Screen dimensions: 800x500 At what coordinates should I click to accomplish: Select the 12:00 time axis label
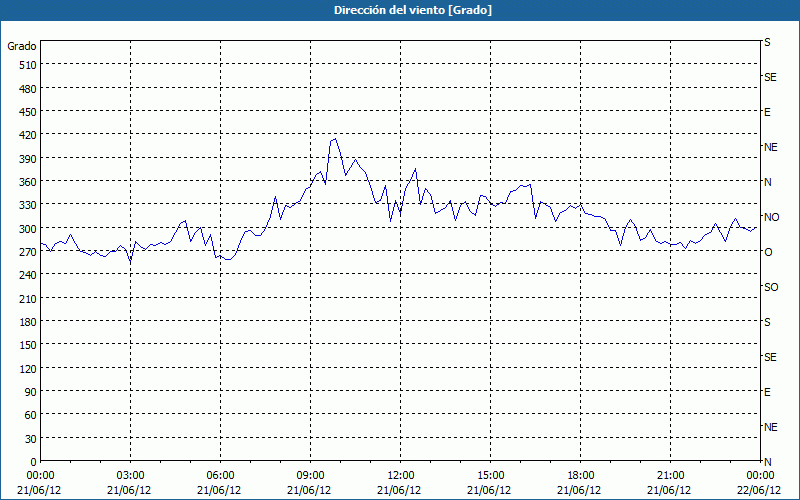[x=401, y=476]
